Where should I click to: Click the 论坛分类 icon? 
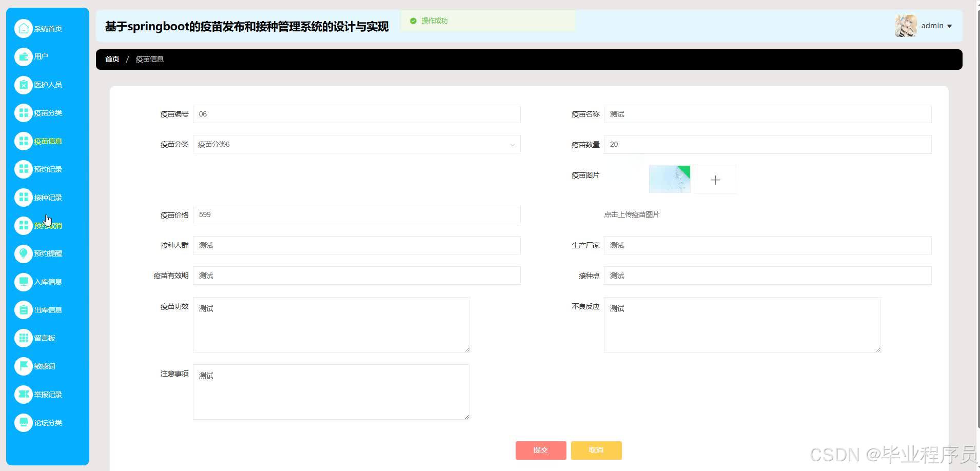tap(24, 422)
